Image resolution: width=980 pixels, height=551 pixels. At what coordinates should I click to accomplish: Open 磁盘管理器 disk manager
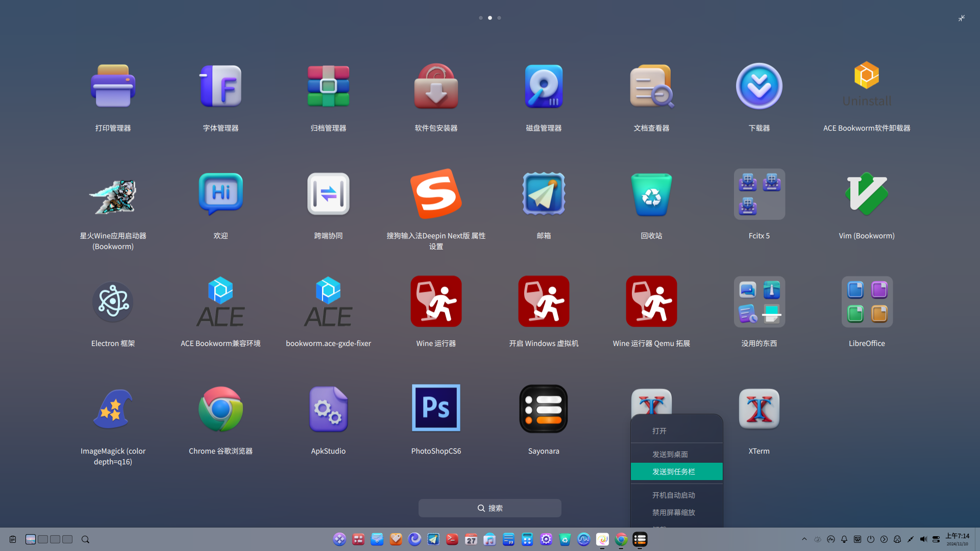click(544, 86)
